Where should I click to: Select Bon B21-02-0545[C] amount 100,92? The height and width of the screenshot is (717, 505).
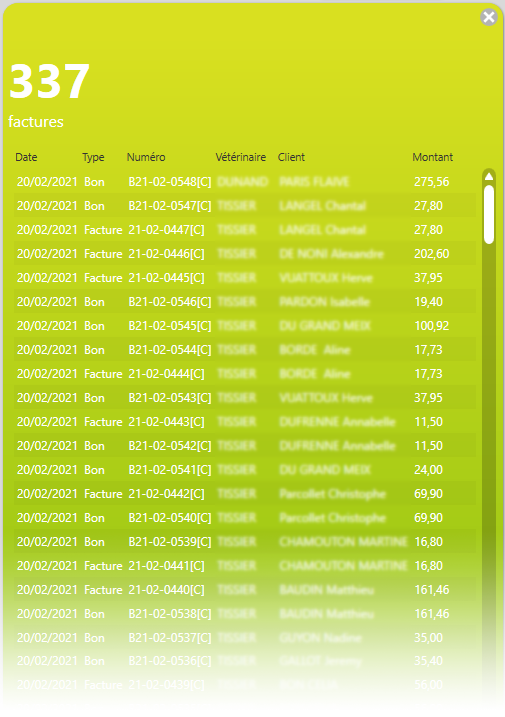point(245,326)
